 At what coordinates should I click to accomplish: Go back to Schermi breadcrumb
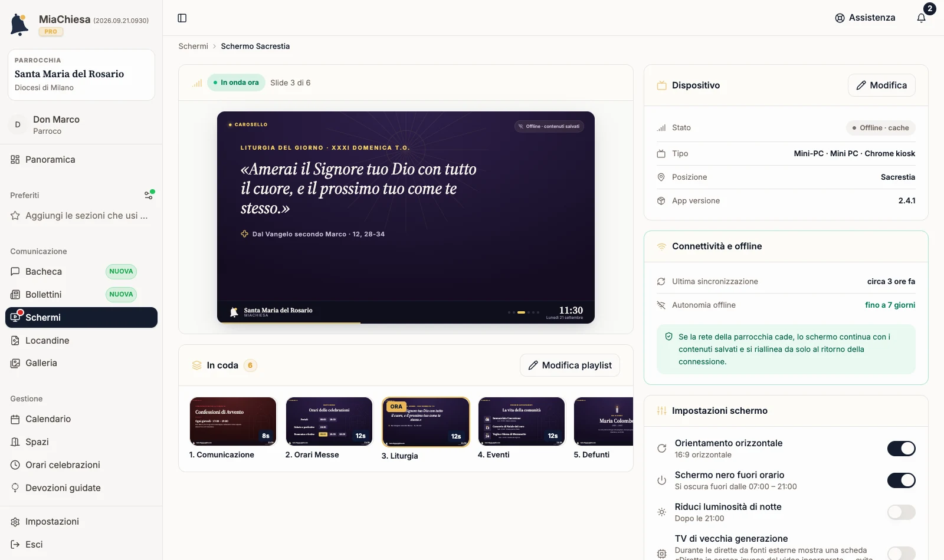point(194,47)
